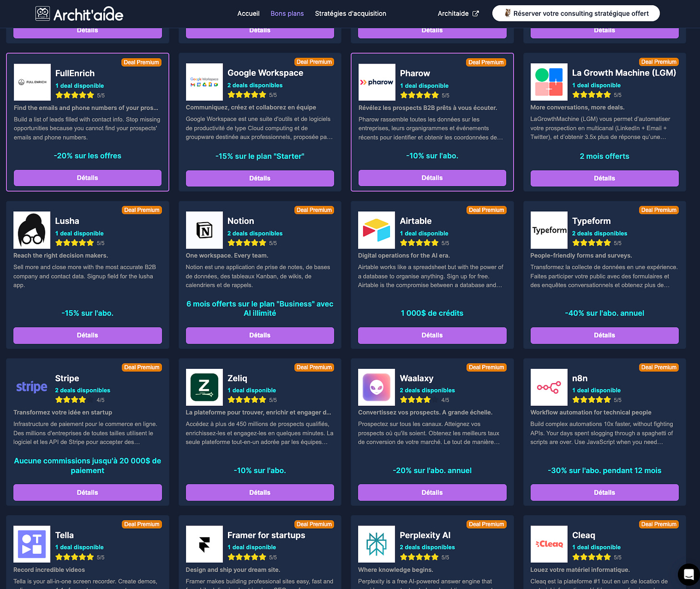Click Détails for La Growth Machine
Image resolution: width=700 pixels, height=589 pixels.
tap(604, 178)
